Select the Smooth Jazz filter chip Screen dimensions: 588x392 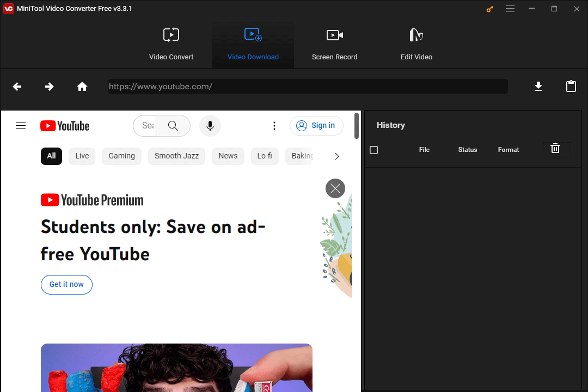point(176,156)
